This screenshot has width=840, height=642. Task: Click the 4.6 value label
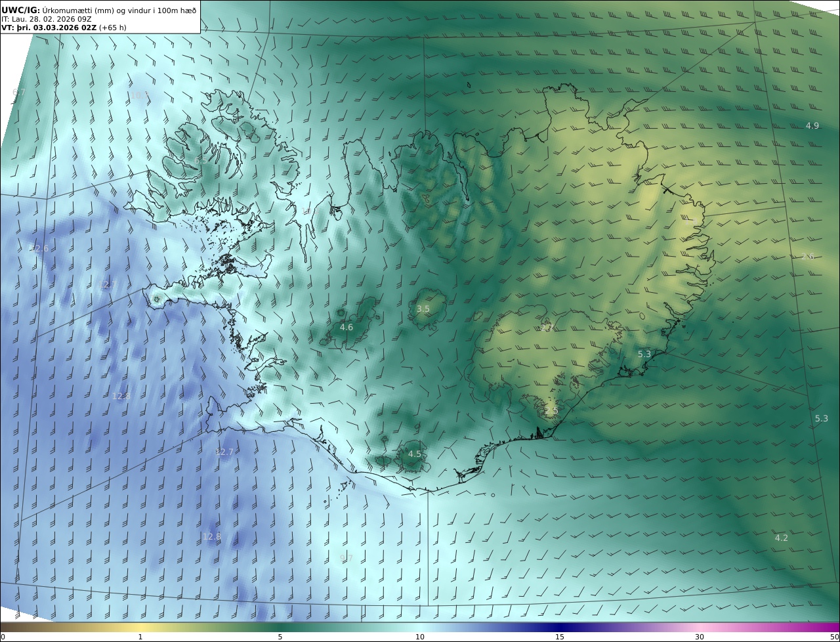coord(346,327)
